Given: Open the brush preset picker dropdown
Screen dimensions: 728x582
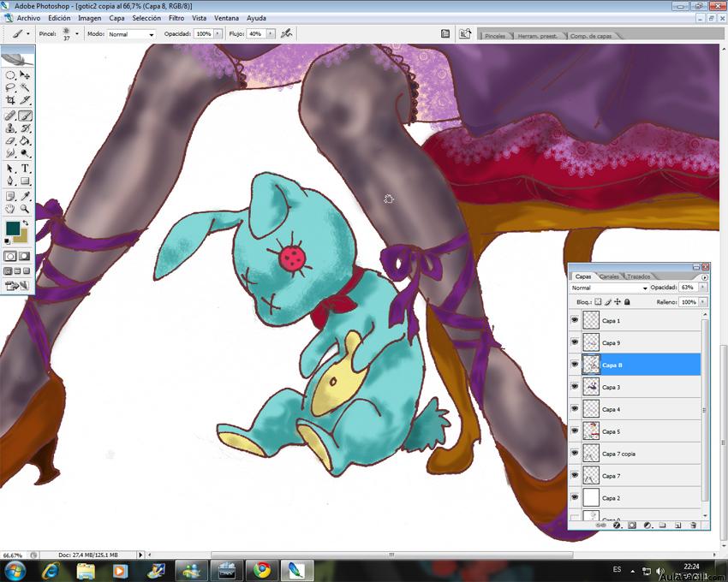Looking at the screenshot, I should [77, 34].
